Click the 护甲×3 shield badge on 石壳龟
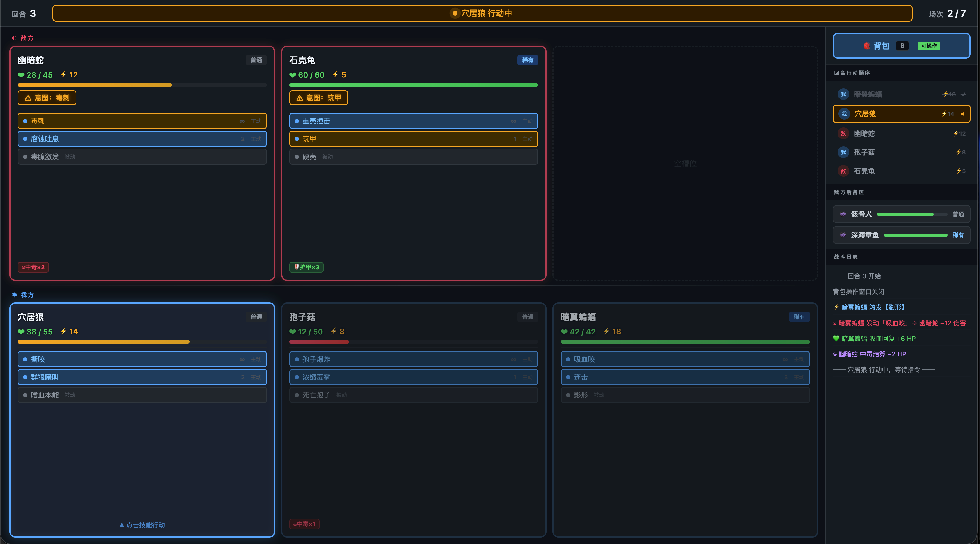The image size is (980, 544). (306, 267)
